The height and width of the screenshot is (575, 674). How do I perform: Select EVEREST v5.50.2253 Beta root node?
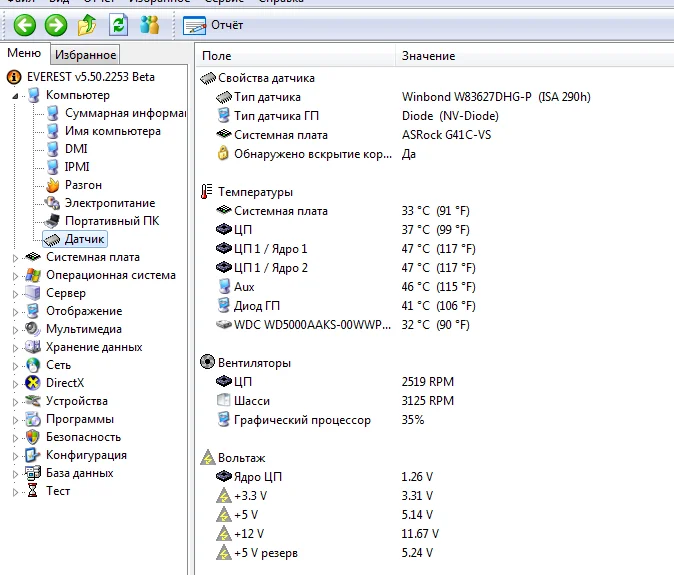pos(91,77)
